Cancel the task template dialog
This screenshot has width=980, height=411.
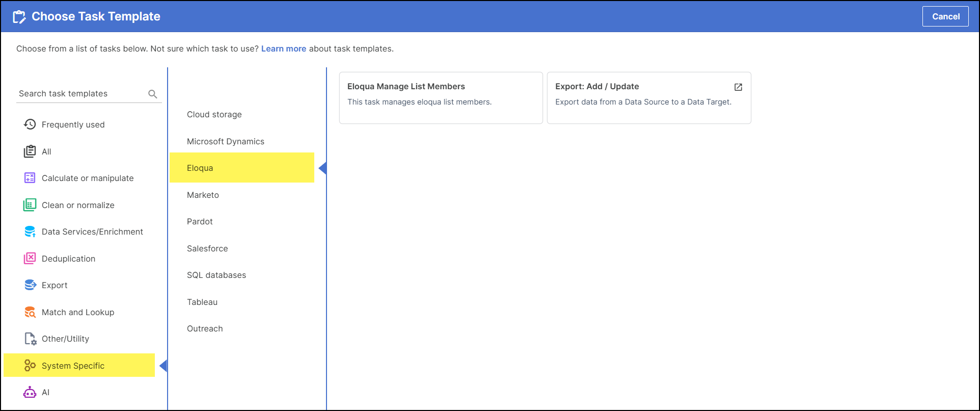945,16
